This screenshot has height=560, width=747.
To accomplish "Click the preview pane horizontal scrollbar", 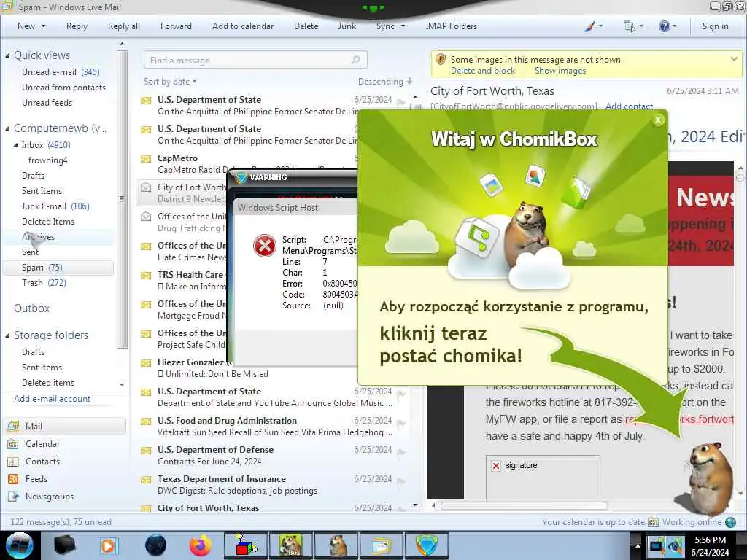I will [524, 506].
